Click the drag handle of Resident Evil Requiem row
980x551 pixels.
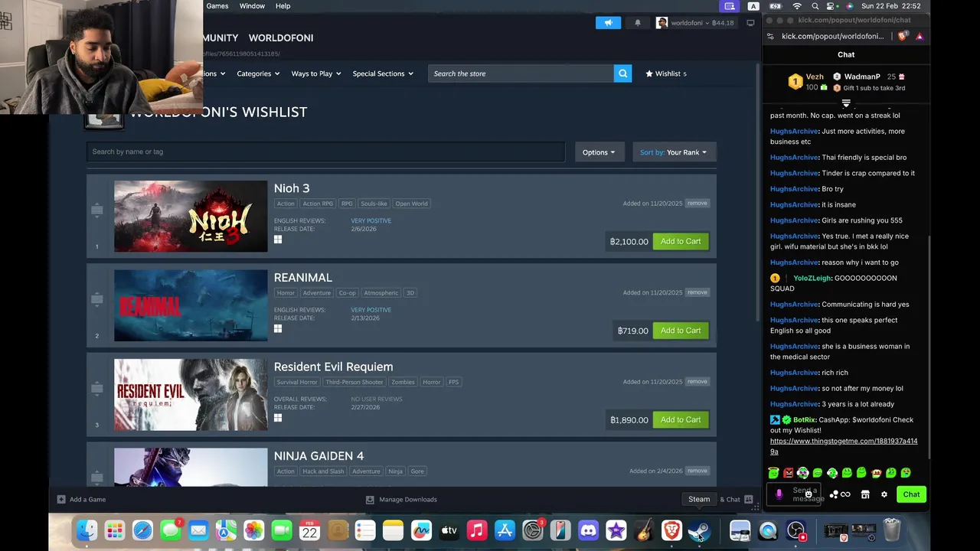pyautogui.click(x=96, y=389)
